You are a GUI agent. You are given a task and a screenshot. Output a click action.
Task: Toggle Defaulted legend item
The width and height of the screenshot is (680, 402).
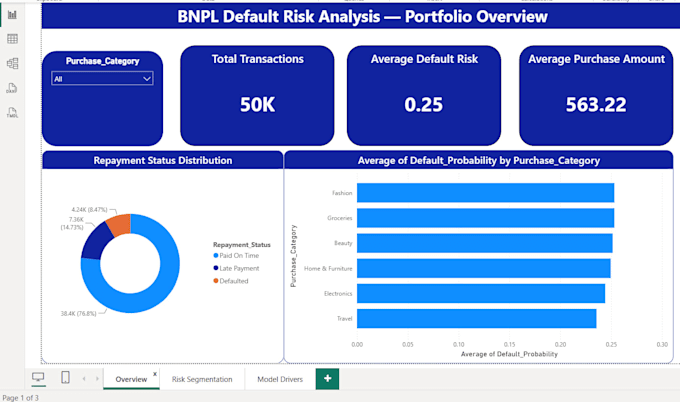231,281
